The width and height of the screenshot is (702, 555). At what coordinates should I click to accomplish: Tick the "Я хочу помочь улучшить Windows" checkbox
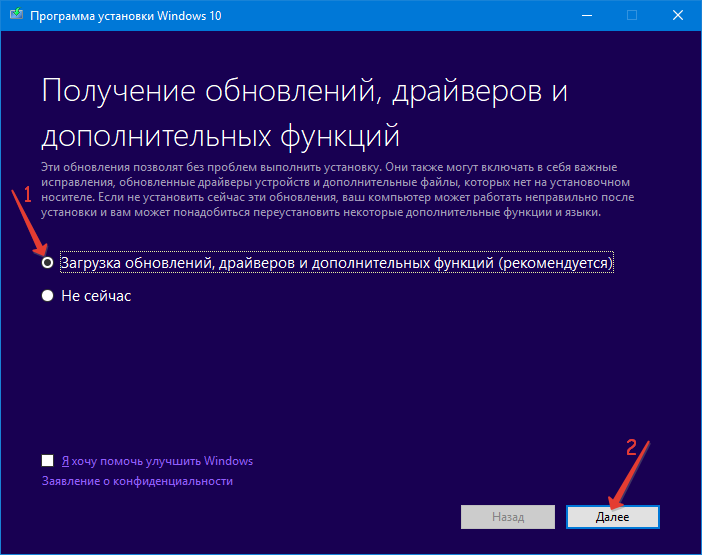pos(47,461)
